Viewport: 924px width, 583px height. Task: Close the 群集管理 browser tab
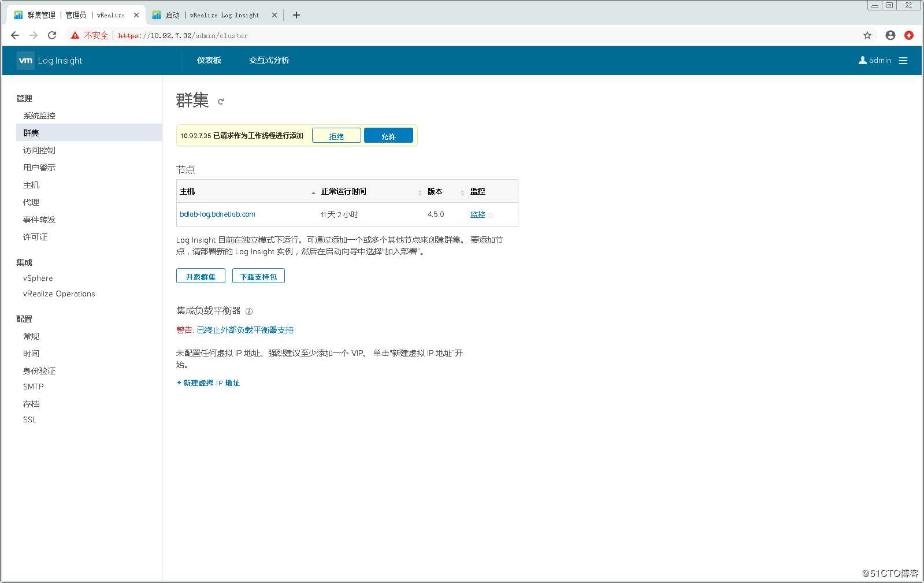136,15
